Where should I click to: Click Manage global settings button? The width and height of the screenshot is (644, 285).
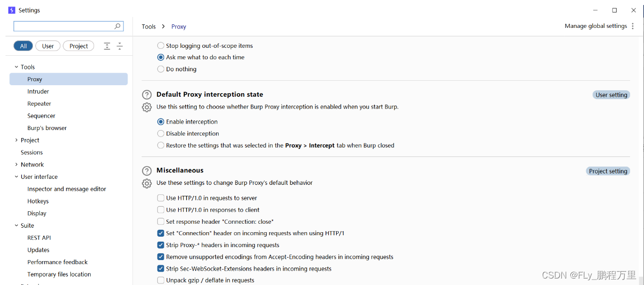596,26
